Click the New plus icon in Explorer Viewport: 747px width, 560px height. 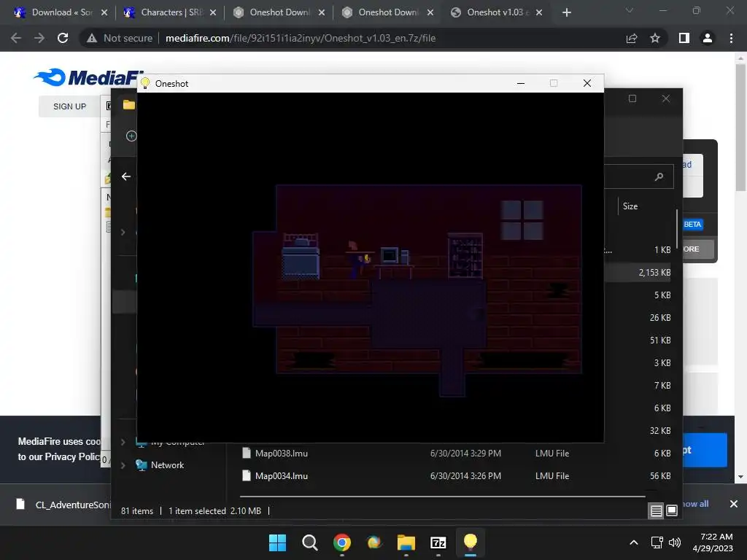click(x=131, y=136)
